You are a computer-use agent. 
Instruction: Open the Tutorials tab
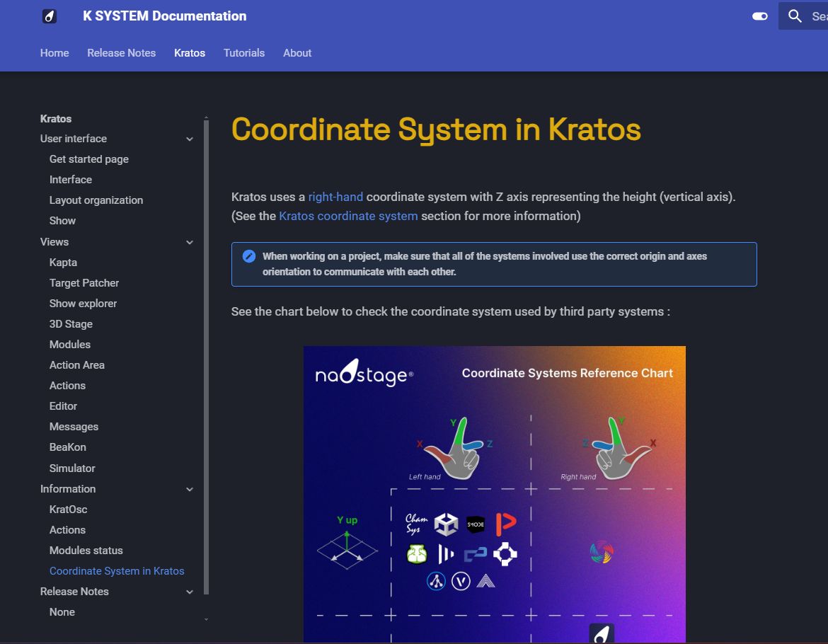pos(244,53)
